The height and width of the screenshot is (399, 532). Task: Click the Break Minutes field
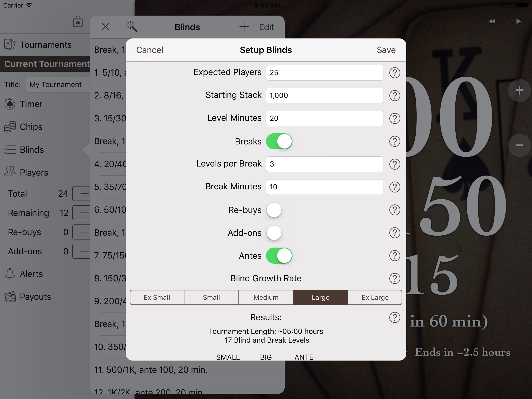[x=324, y=187]
